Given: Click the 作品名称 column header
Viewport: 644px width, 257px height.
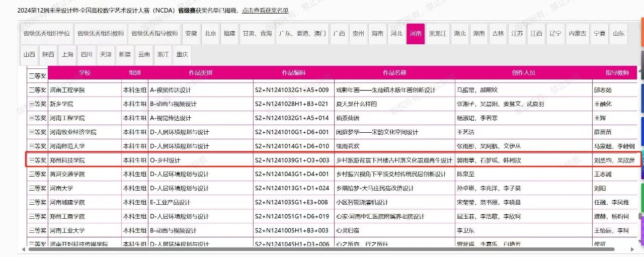Looking at the screenshot, I should 394,73.
